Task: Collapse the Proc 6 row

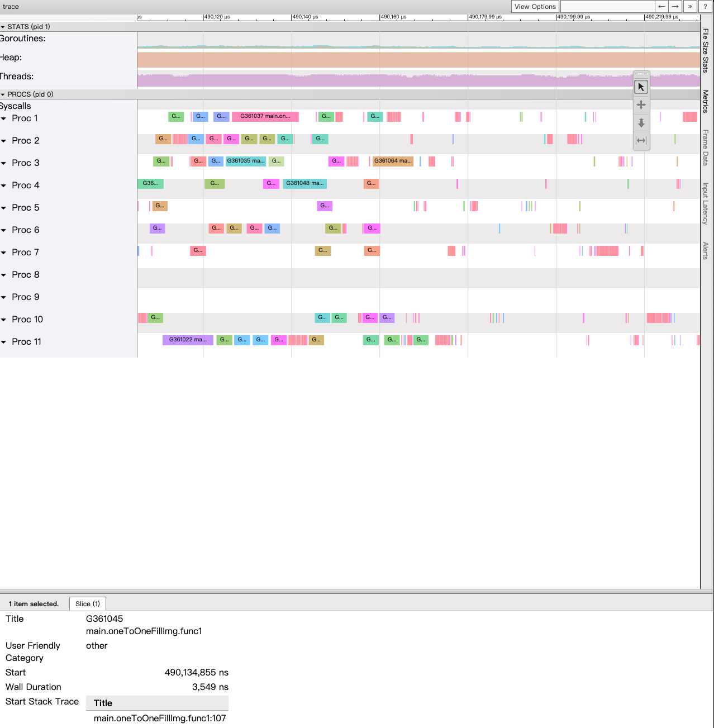Action: coord(4,230)
